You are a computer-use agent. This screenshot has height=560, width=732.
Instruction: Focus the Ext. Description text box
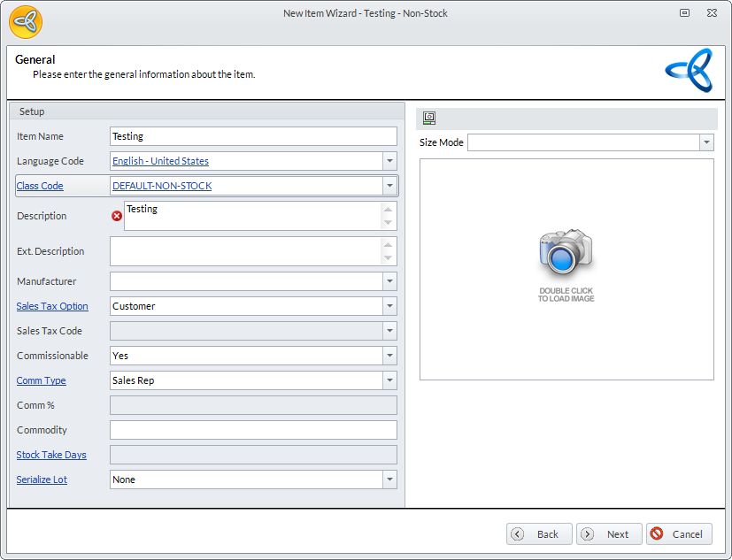tap(246, 251)
